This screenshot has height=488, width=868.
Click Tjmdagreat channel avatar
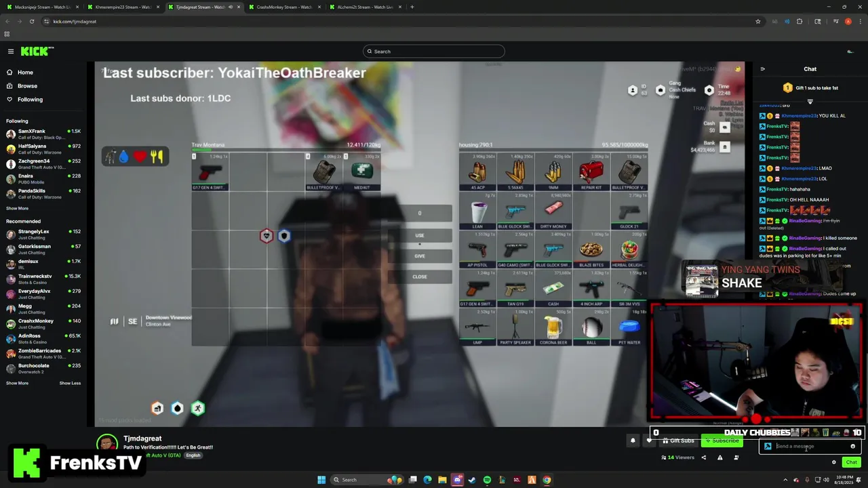point(107,444)
